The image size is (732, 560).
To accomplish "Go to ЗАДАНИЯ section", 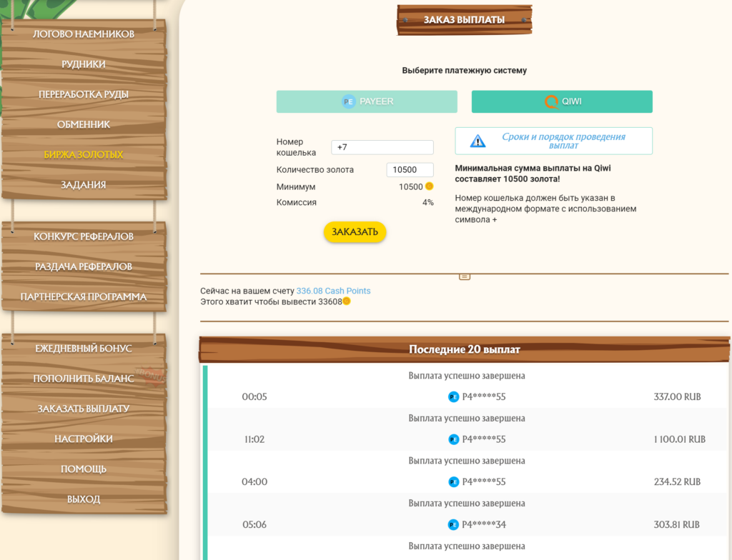I will 84,185.
